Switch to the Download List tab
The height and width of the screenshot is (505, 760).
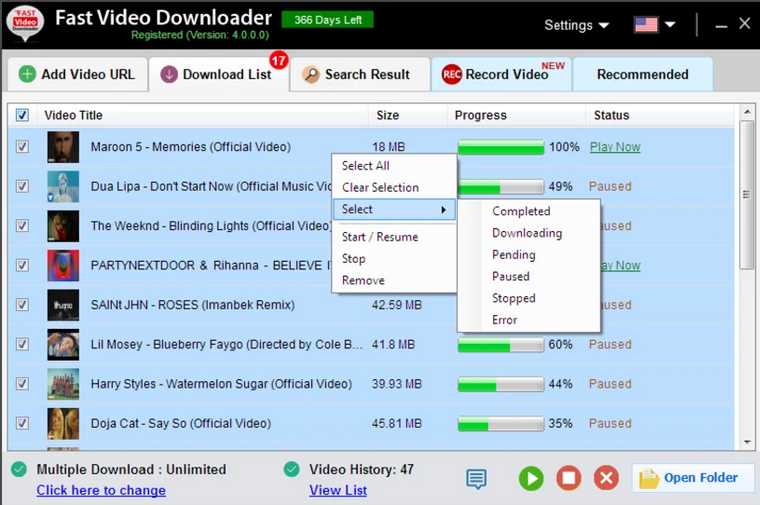coord(219,74)
